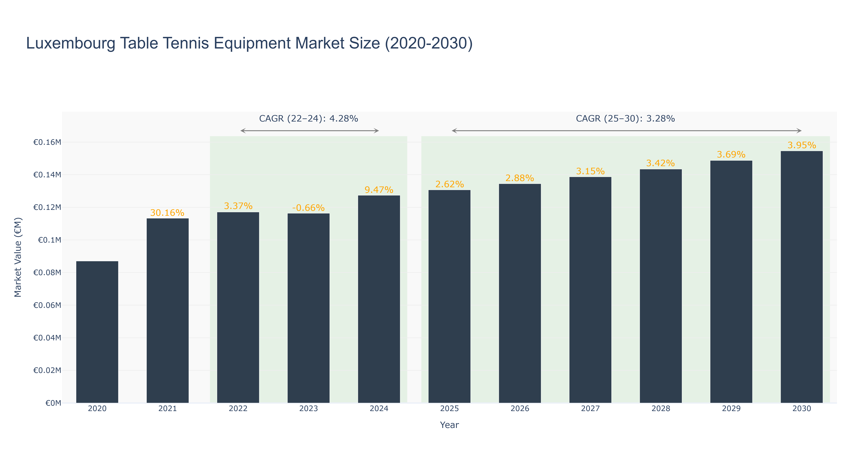The height and width of the screenshot is (465, 868).
Task: Click the CAGR (22–24): 4.28% annotation
Action: [308, 119]
